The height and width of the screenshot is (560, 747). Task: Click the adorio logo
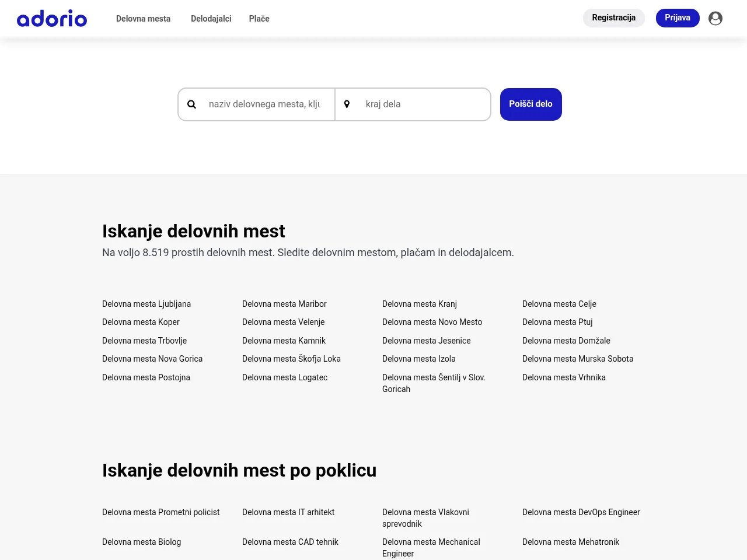52,19
